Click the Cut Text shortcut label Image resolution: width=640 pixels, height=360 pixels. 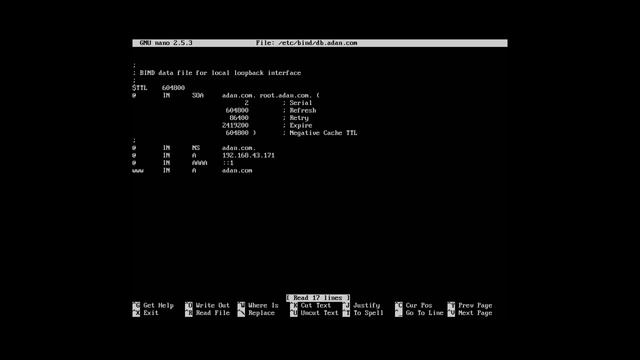point(316,305)
